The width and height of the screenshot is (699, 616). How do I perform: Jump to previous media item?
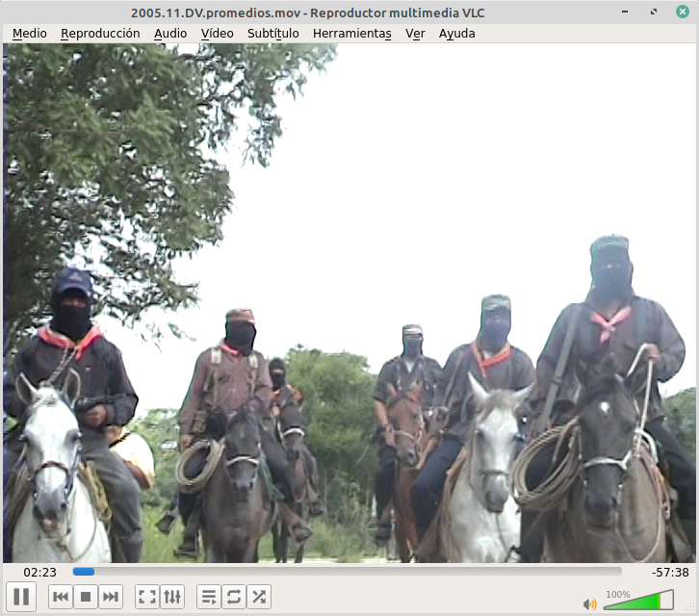61,596
